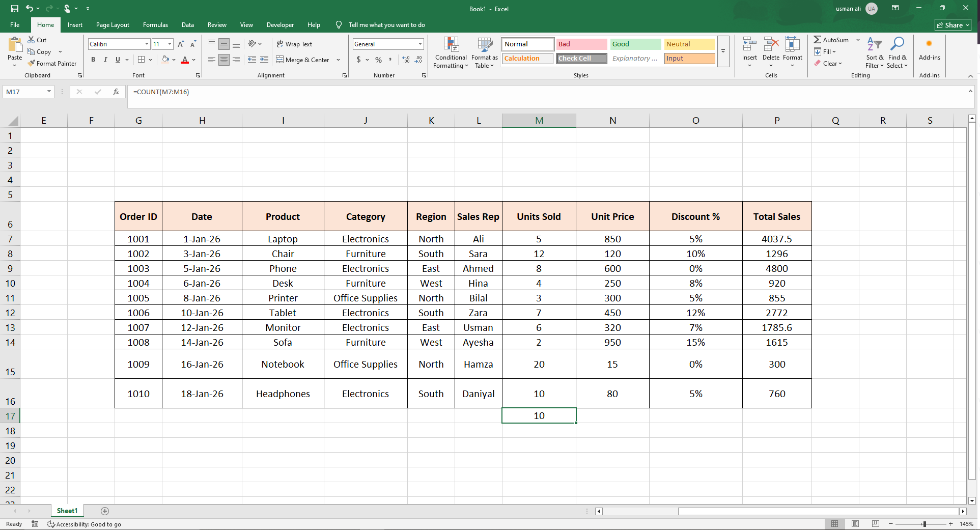Click the Tell me what you want to do box
980x530 pixels.
387,25
